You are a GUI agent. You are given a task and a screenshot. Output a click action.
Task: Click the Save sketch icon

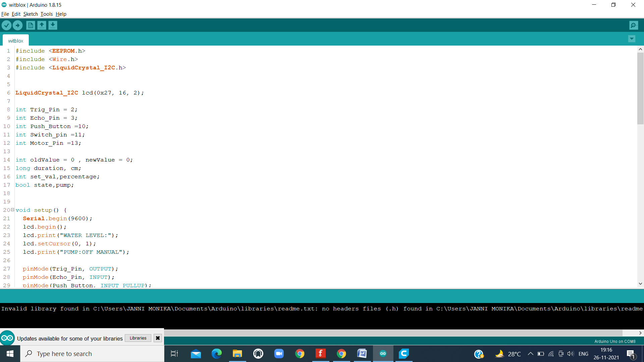(53, 25)
